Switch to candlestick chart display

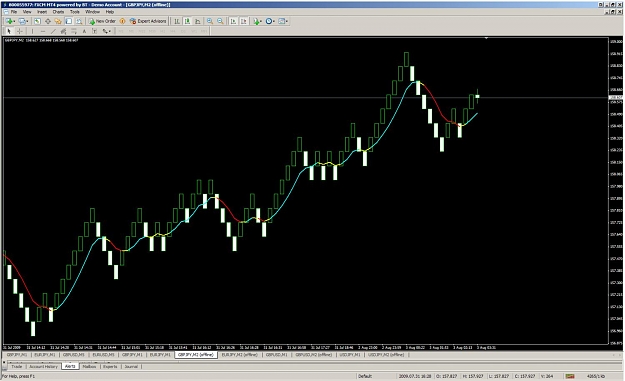pos(187,21)
